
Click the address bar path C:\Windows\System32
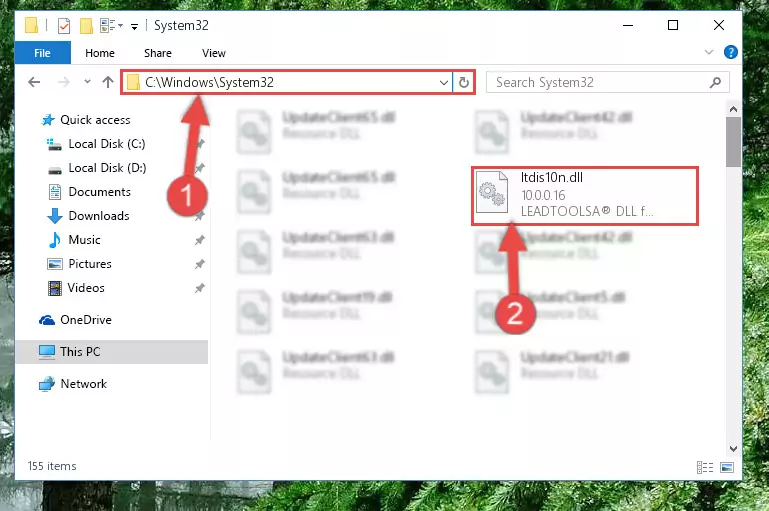[x=209, y=82]
